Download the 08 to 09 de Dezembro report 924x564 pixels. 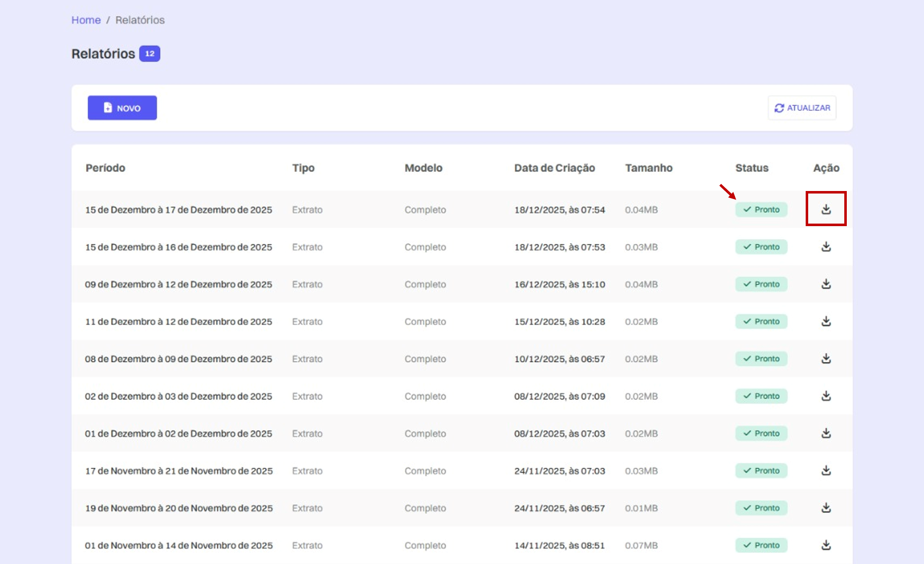pos(826,358)
